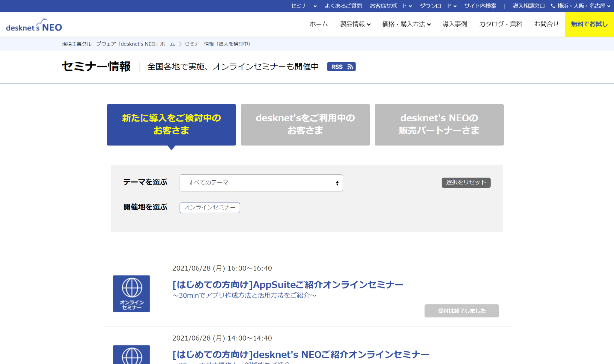Click the テーマを選ぶ label
The width and height of the screenshot is (614, 364).
click(145, 182)
